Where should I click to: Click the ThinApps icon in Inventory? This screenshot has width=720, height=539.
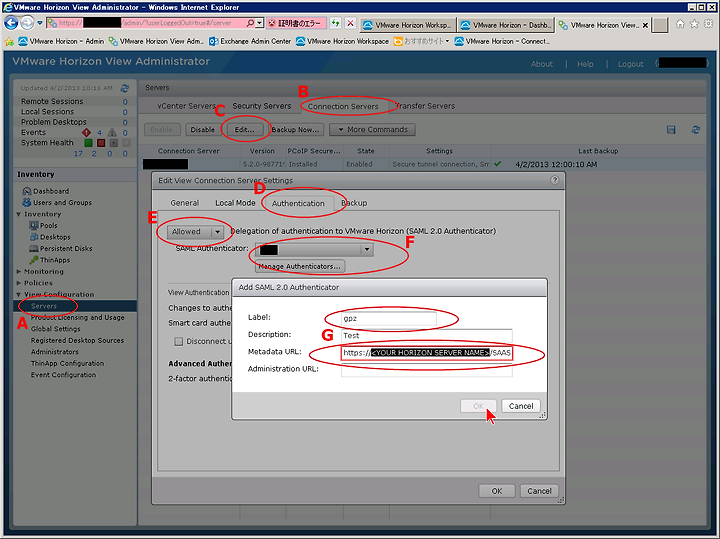point(34,260)
